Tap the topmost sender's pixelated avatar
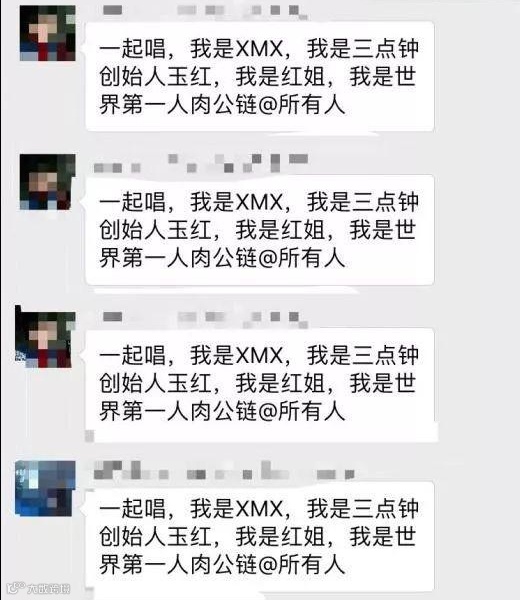The height and width of the screenshot is (600, 520). coord(47,33)
